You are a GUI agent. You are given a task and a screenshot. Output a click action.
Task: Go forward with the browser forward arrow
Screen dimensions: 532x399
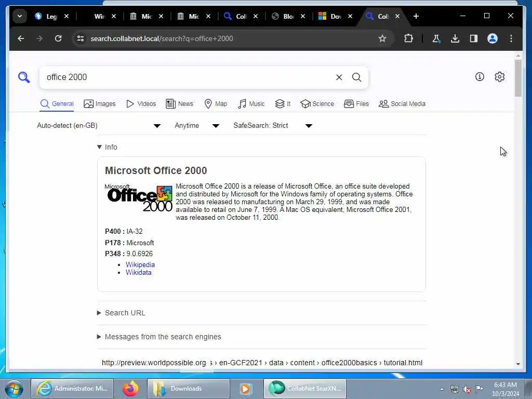click(x=39, y=38)
